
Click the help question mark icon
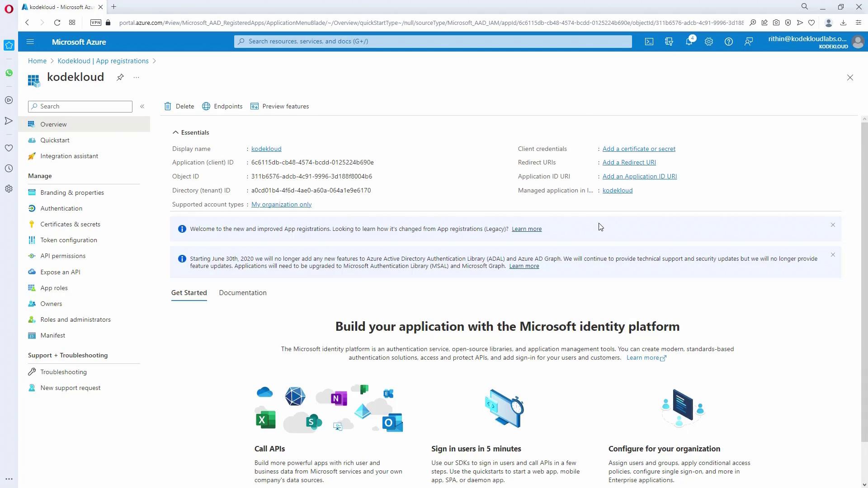tap(729, 42)
